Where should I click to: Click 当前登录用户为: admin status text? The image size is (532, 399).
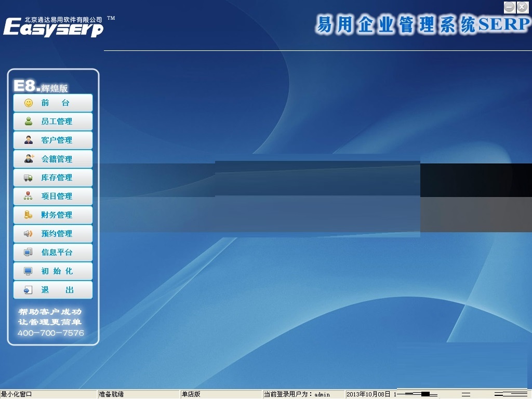[x=297, y=394]
